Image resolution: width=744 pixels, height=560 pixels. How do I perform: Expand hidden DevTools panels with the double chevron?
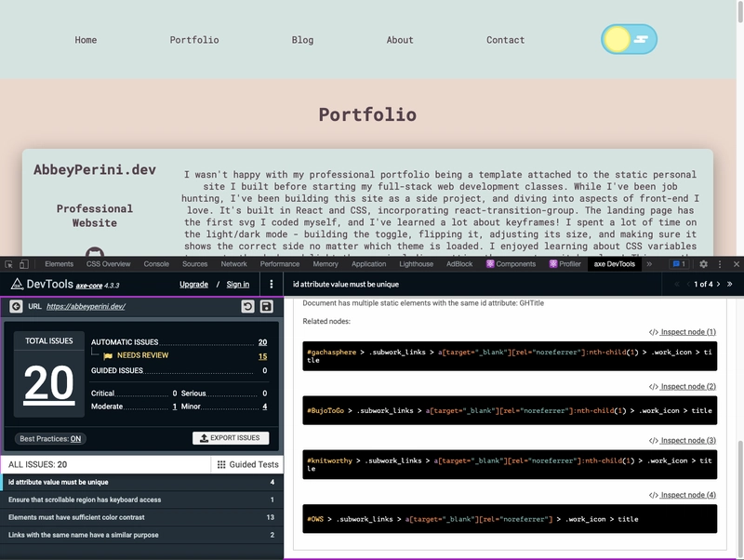pos(649,263)
